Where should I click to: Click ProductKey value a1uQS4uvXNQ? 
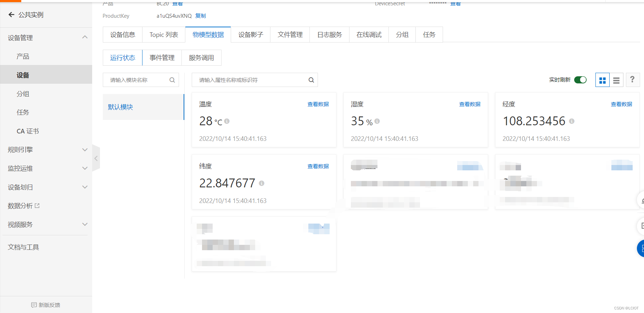pyautogui.click(x=174, y=16)
